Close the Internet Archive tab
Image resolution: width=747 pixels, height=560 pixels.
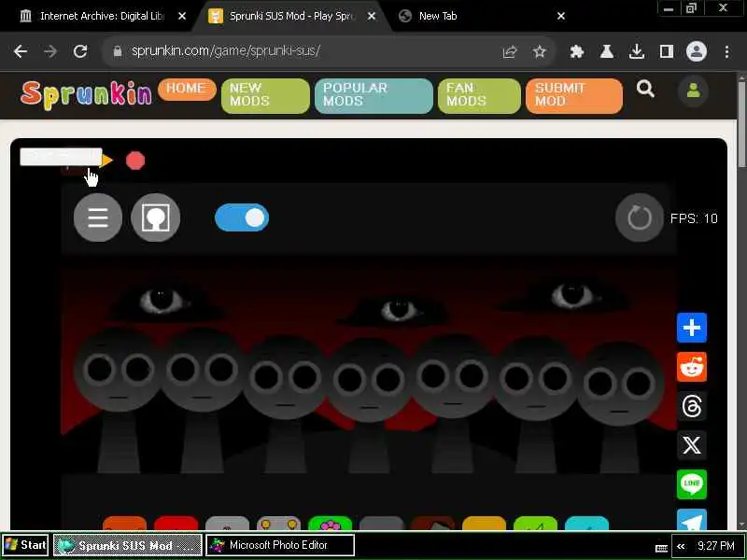coord(182,16)
